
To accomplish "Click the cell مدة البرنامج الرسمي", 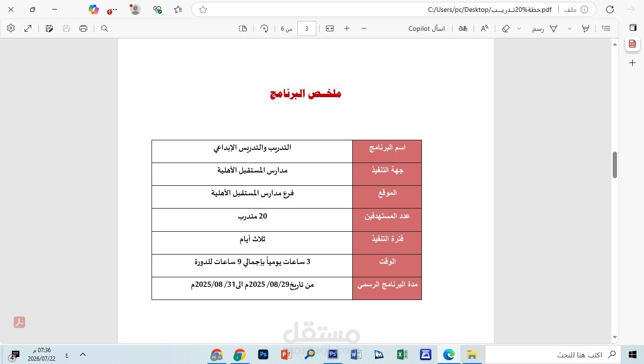I will (x=387, y=288).
